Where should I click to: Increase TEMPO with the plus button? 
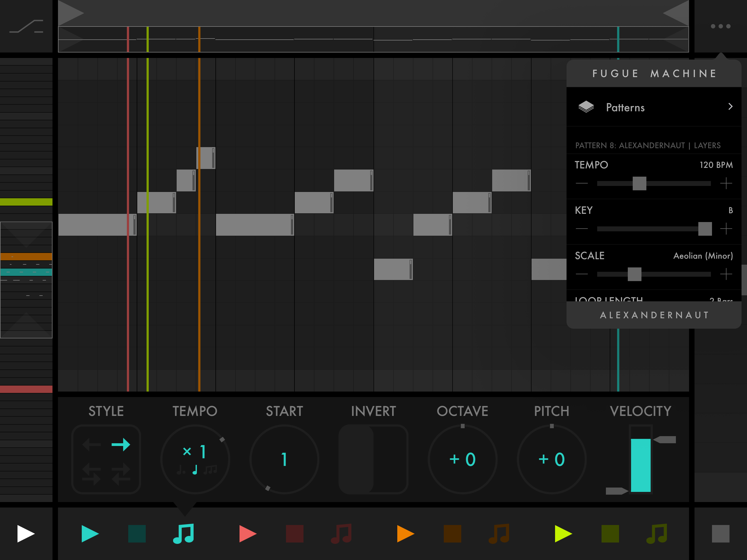[x=726, y=184]
